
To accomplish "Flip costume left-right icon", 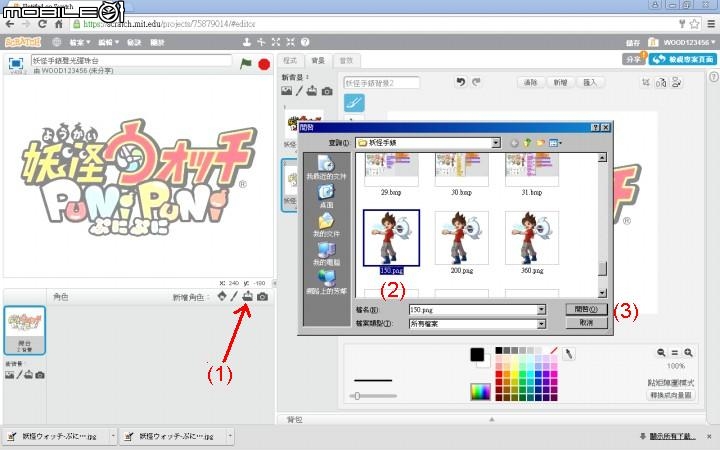I will tap(661, 82).
